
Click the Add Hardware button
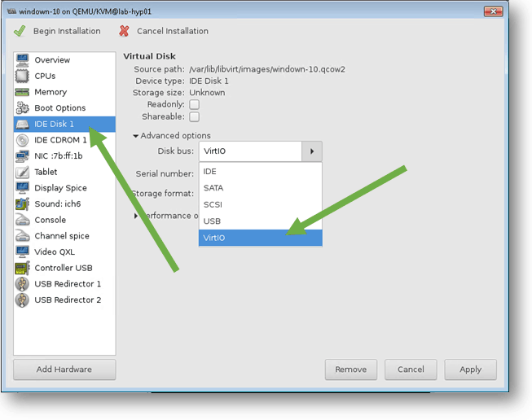64,370
